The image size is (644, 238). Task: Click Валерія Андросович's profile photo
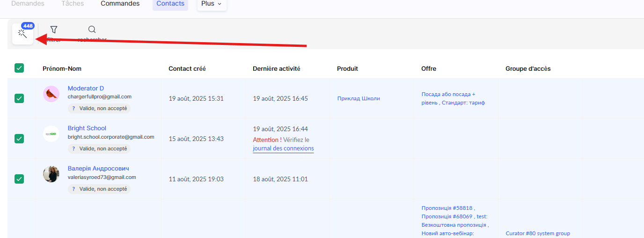[51, 174]
